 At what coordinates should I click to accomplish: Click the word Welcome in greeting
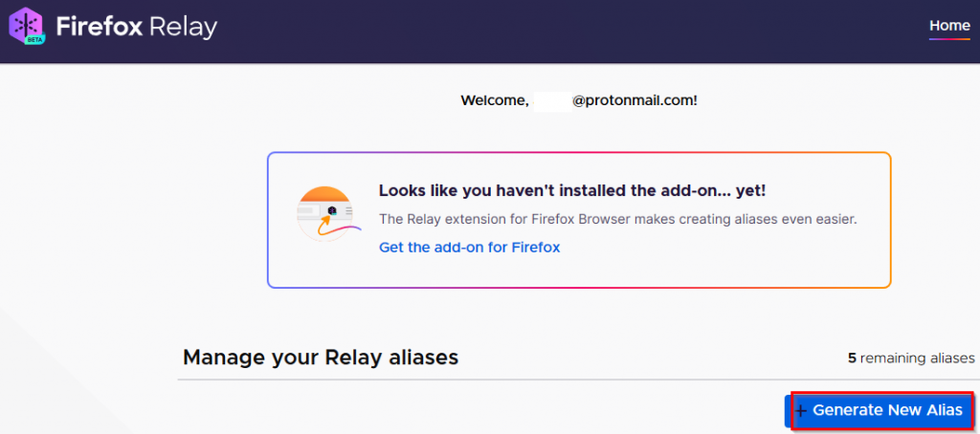coord(496,100)
